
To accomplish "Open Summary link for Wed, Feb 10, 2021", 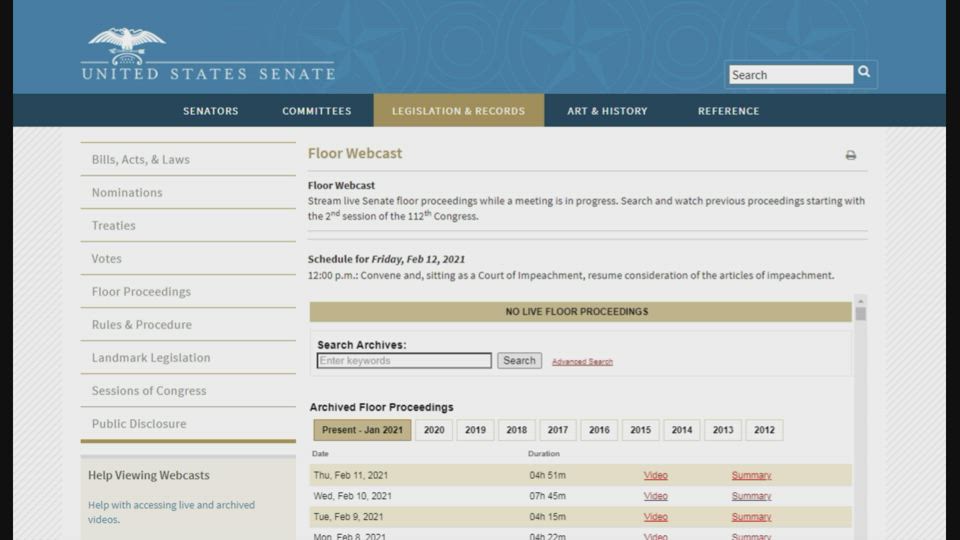I will [x=751, y=496].
